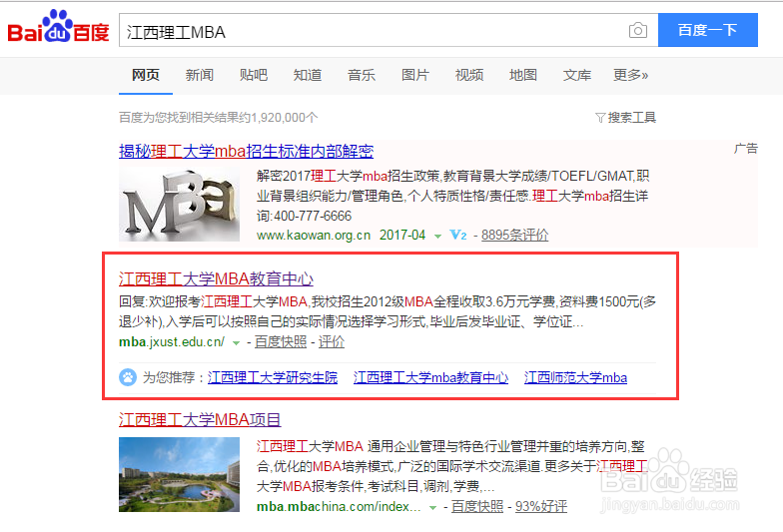783x532 pixels.
Task: Expand dropdown arrow beside mba.jxust.edu.cn
Action: (236, 343)
